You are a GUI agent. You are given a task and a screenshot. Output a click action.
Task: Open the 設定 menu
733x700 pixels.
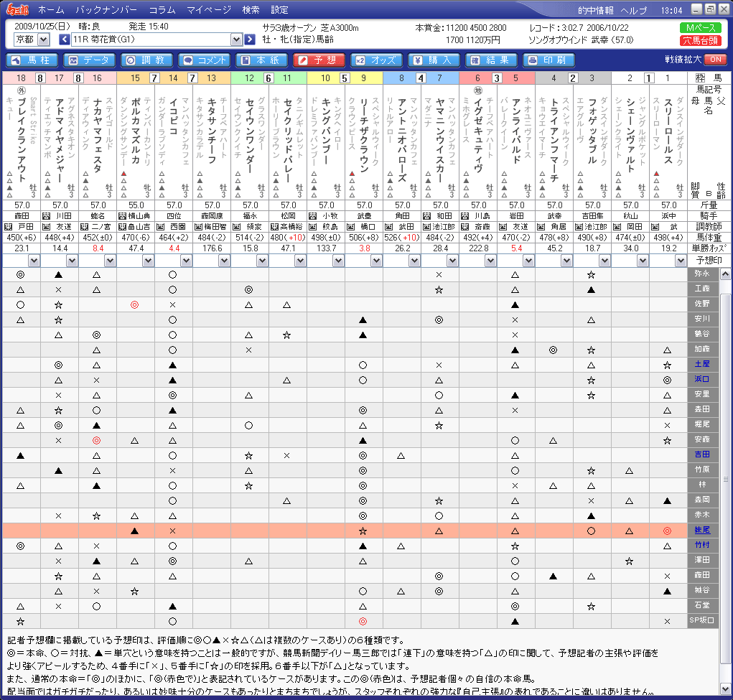point(279,10)
